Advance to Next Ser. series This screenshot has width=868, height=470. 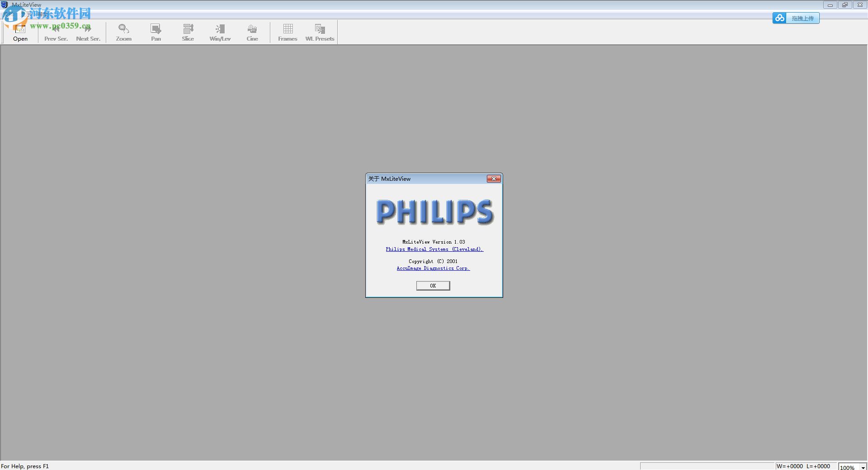pos(88,32)
